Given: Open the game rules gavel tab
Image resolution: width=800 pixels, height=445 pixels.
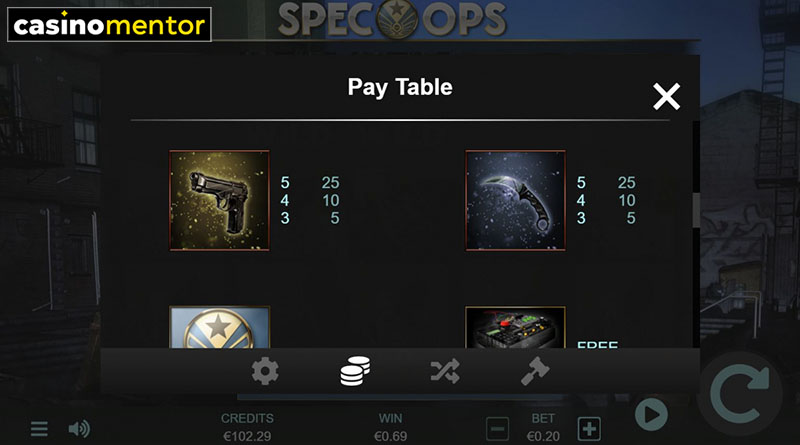Looking at the screenshot, I should pyautogui.click(x=535, y=371).
